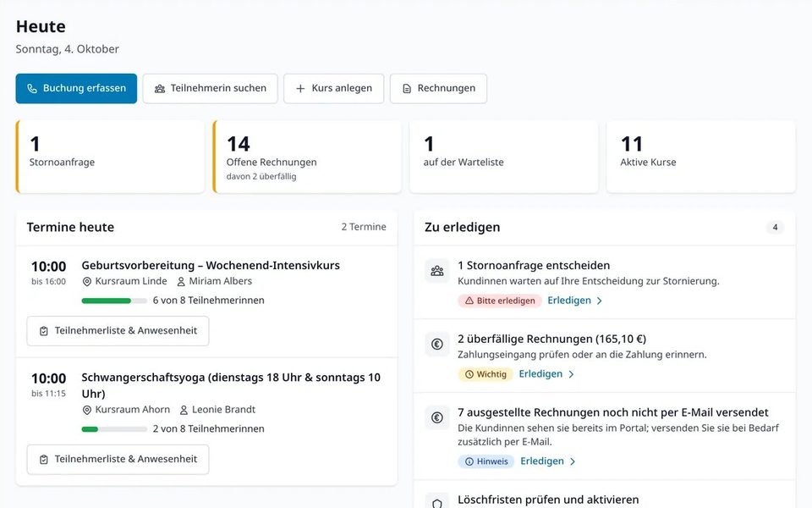The width and height of the screenshot is (812, 508).
Task: Click the euro icon of überfällige Rechnungen
Action: coord(437,345)
